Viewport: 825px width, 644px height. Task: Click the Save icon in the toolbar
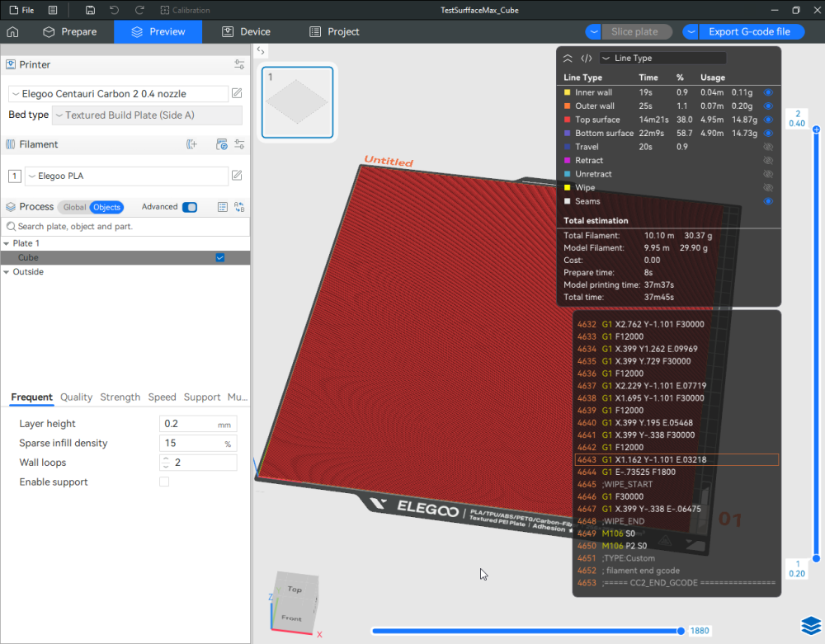click(x=91, y=10)
